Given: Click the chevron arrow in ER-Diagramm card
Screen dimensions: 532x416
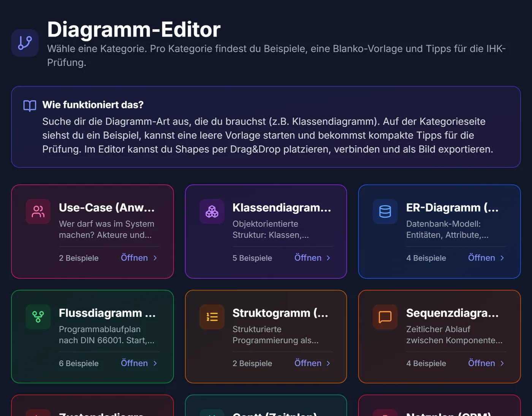Looking at the screenshot, I should click(x=502, y=258).
